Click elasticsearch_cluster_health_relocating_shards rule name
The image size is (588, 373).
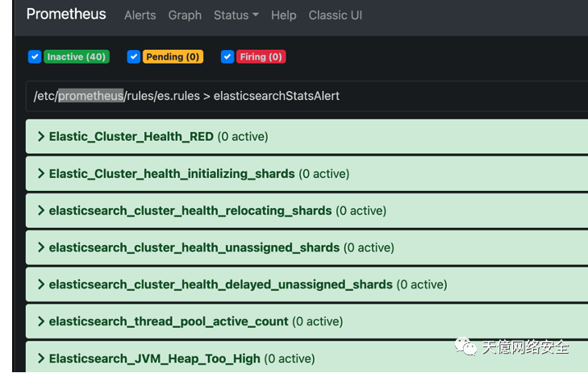click(190, 211)
